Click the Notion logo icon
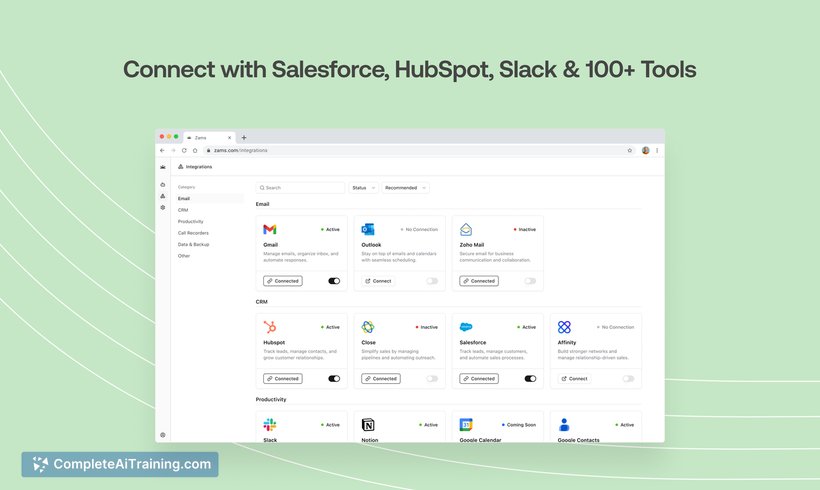Image resolution: width=820 pixels, height=490 pixels. click(368, 425)
